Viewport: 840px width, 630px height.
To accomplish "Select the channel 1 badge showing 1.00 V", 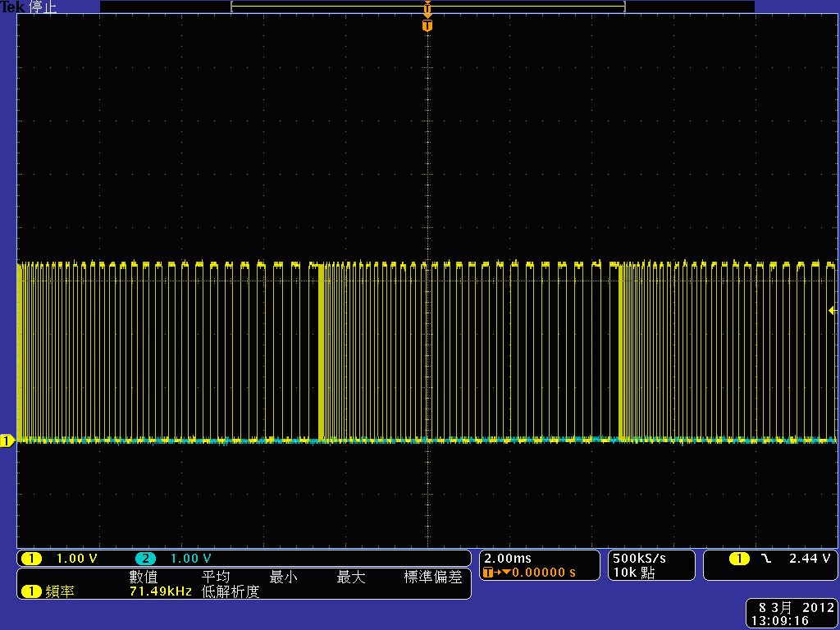I will 31,559.
